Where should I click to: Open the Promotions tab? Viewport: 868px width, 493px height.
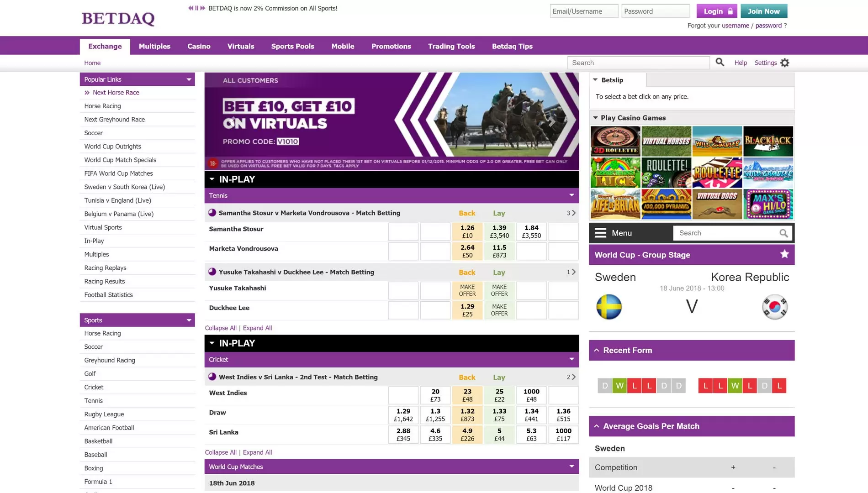point(391,46)
